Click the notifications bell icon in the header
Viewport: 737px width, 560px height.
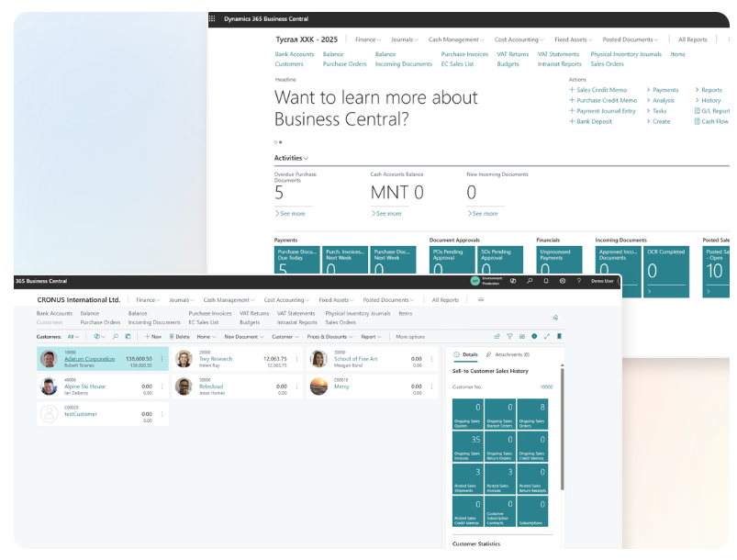548,280
